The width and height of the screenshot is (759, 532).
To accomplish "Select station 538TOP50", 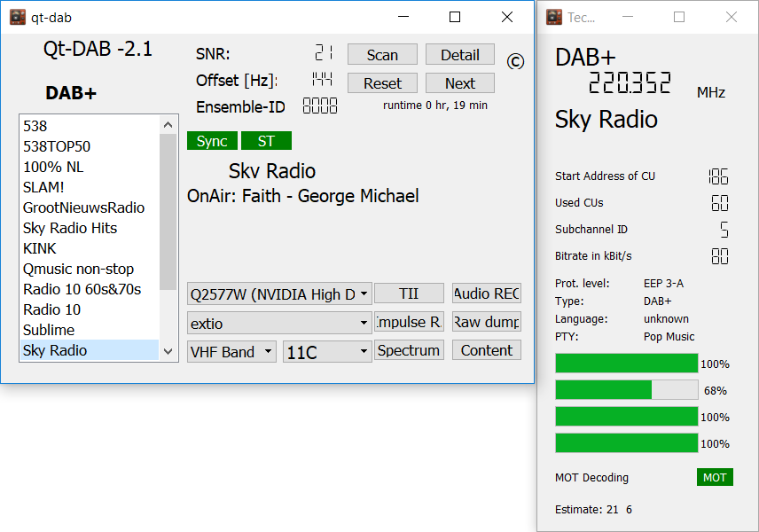I will [90, 146].
